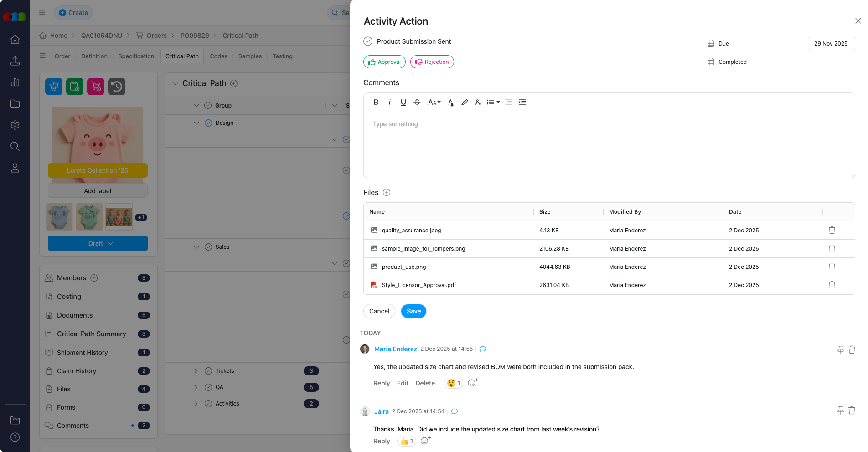
Task: Click the Approval button
Action: (x=384, y=62)
